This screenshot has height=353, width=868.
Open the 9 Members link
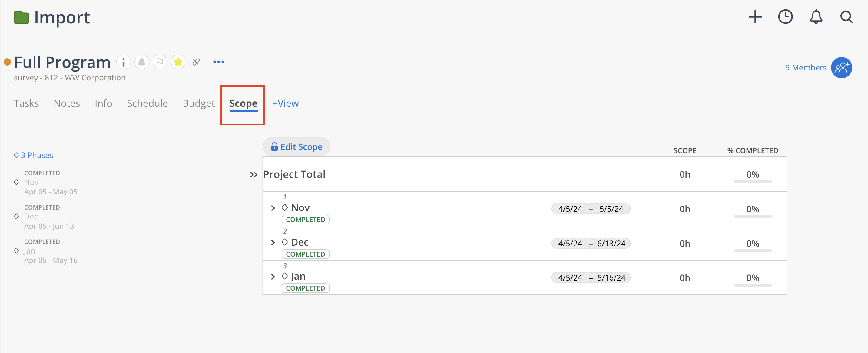tap(806, 68)
